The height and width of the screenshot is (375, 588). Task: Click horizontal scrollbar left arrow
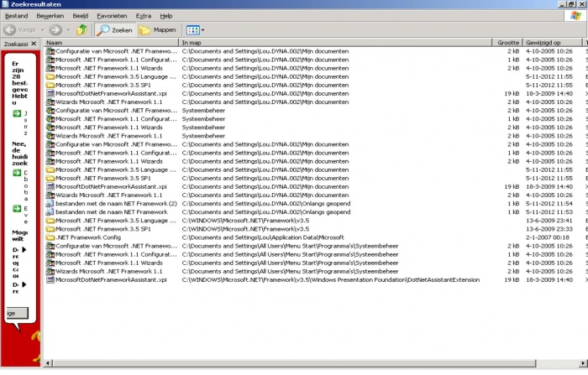pos(48,363)
